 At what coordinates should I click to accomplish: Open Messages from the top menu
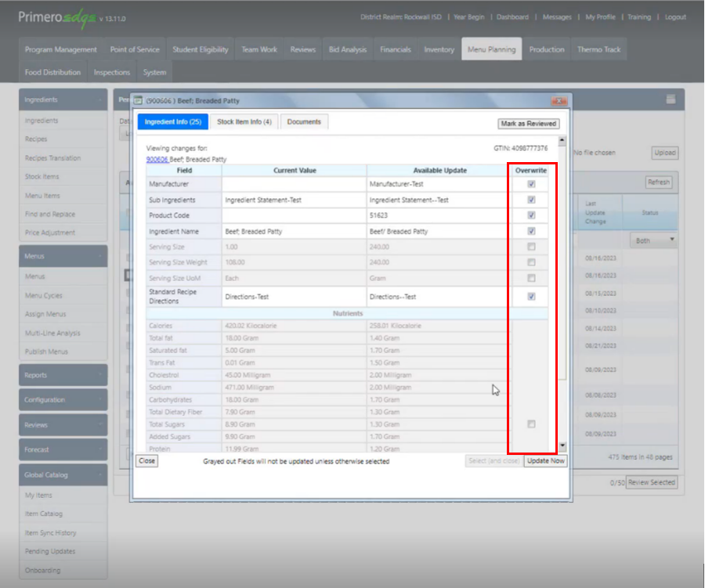(557, 16)
